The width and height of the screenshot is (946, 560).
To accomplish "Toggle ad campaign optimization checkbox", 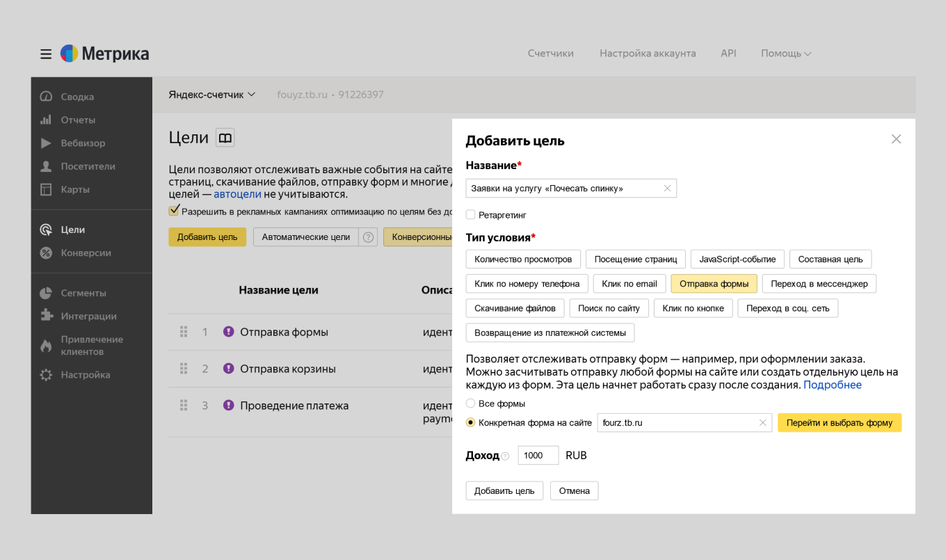I will coord(174,211).
